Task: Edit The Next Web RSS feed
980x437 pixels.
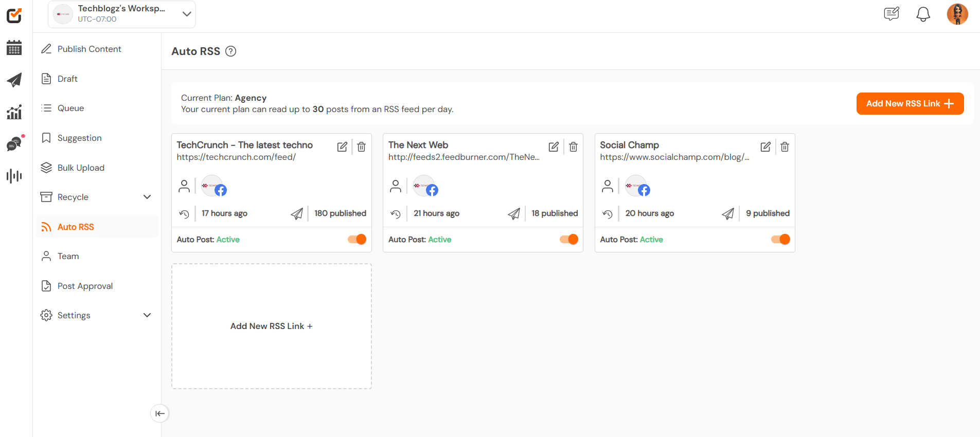Action: click(554, 147)
